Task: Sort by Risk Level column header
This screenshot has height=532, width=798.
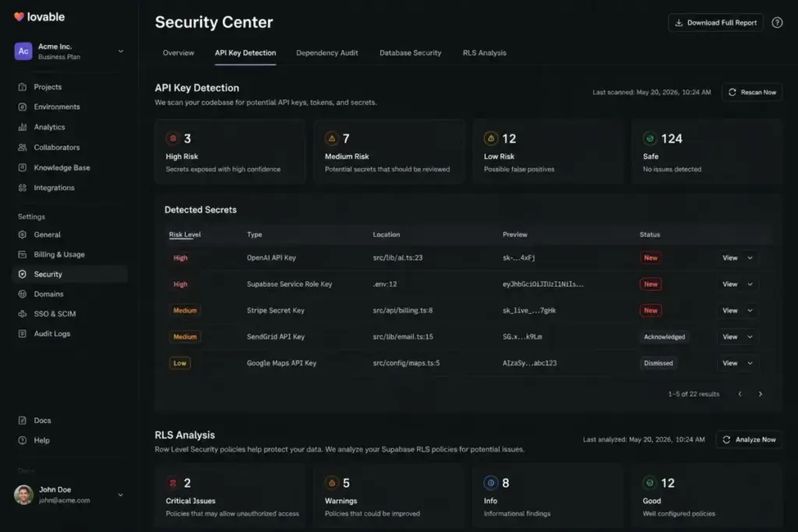Action: [x=185, y=234]
